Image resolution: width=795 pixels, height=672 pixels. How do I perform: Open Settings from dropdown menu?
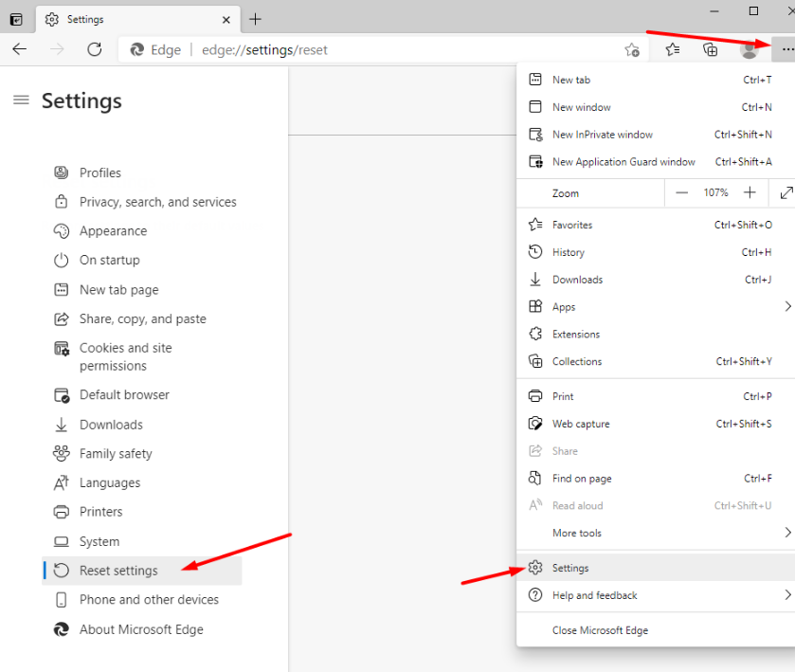pos(655,568)
